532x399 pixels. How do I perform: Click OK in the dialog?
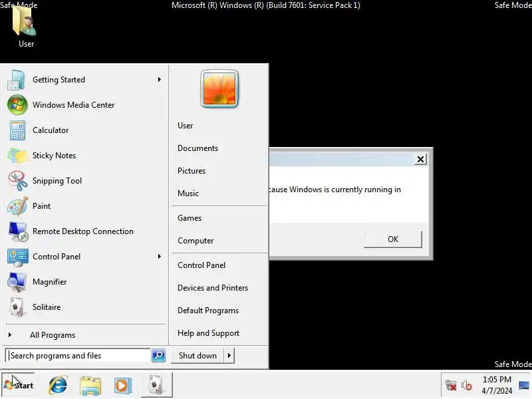(393, 239)
